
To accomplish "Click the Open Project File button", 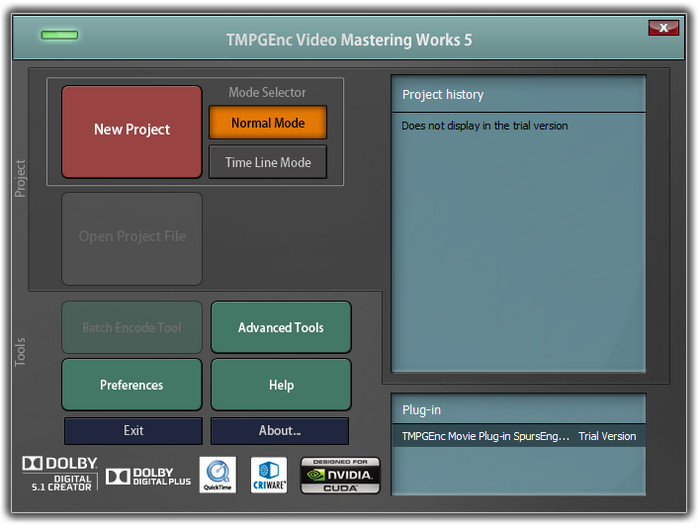I will point(132,238).
